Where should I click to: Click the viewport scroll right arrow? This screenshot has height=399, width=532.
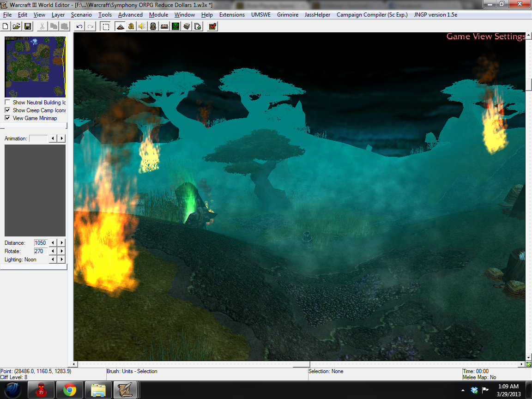pyautogui.click(x=522, y=364)
